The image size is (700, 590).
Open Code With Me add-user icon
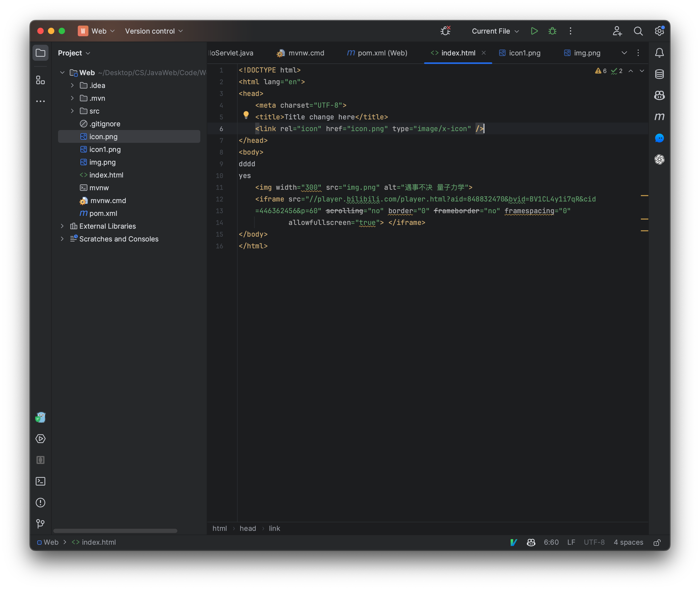click(x=617, y=31)
